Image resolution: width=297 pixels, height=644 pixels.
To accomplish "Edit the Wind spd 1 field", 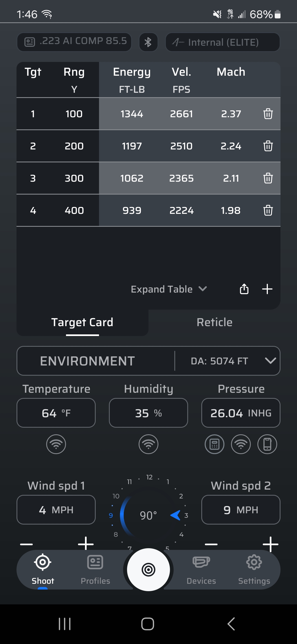I will tap(56, 510).
